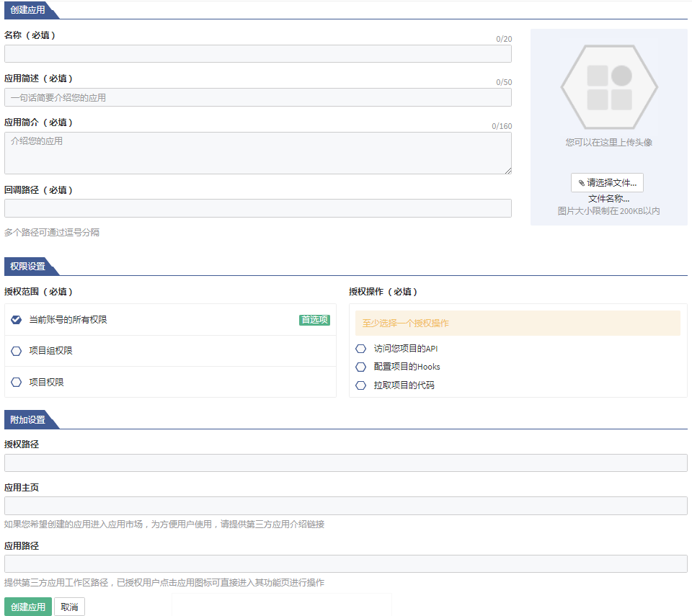This screenshot has height=616, width=692.
Task: Focus the 应用主页 homepage input field
Action: pyautogui.click(x=345, y=506)
